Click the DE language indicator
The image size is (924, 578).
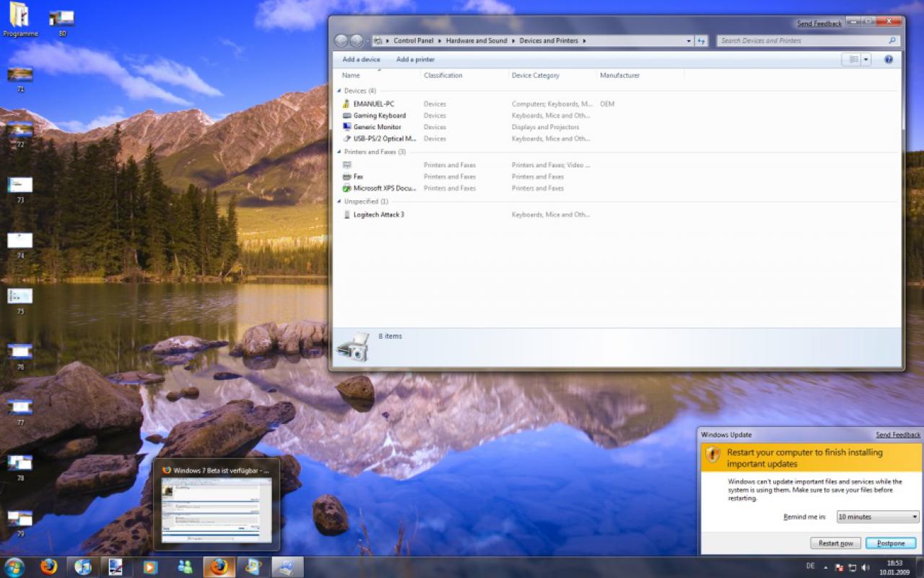810,566
